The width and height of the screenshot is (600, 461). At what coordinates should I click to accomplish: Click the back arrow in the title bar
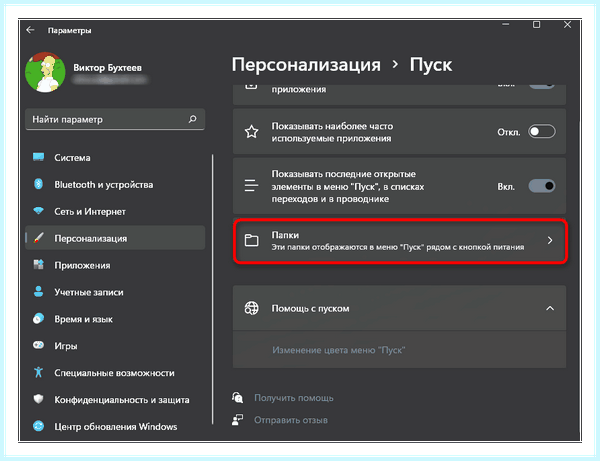pos(30,30)
